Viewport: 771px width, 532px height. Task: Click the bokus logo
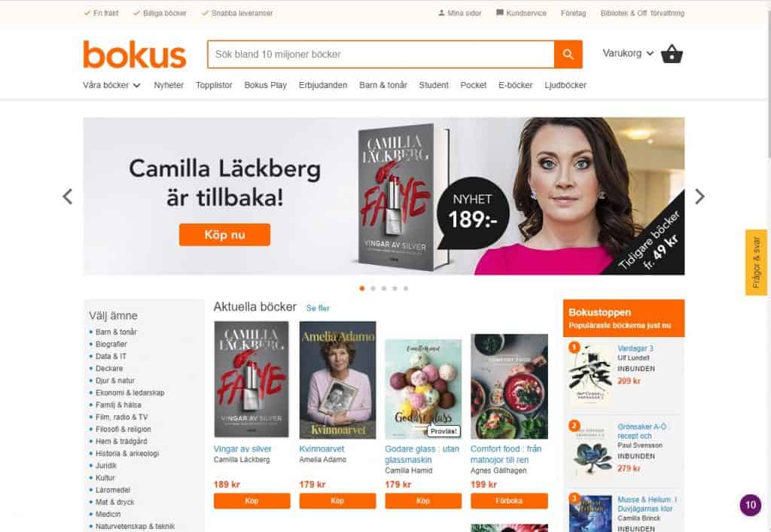click(x=135, y=54)
